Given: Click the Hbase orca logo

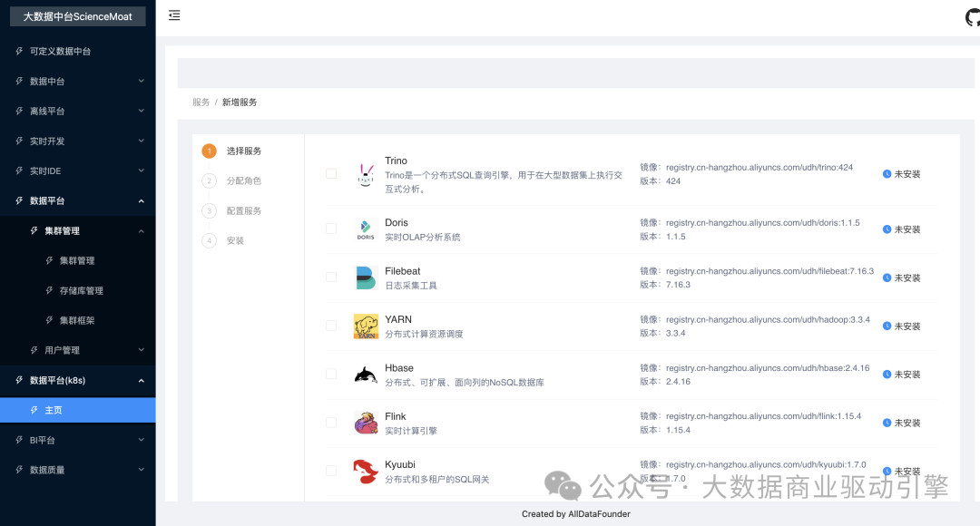Looking at the screenshot, I should pyautogui.click(x=365, y=375).
